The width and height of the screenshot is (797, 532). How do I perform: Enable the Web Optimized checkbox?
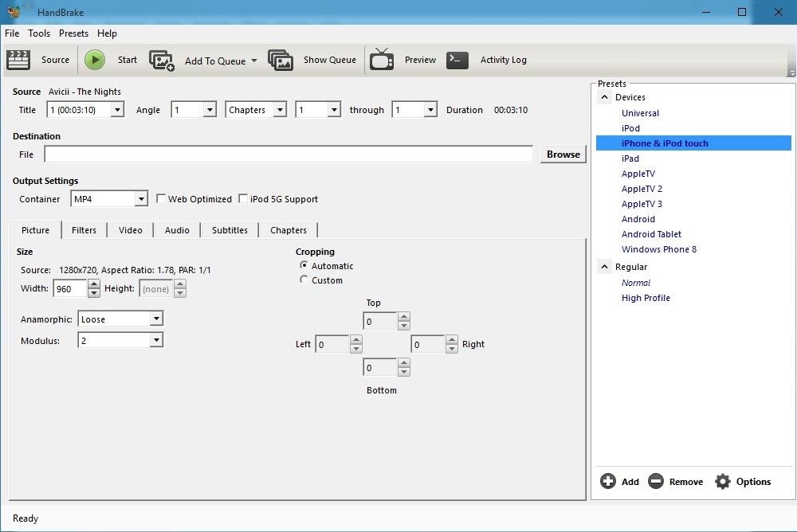[x=161, y=198]
